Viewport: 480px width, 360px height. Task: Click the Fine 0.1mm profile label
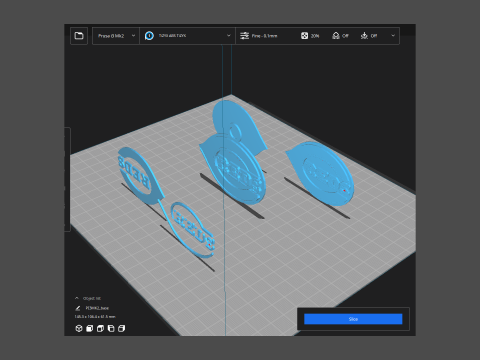point(264,36)
